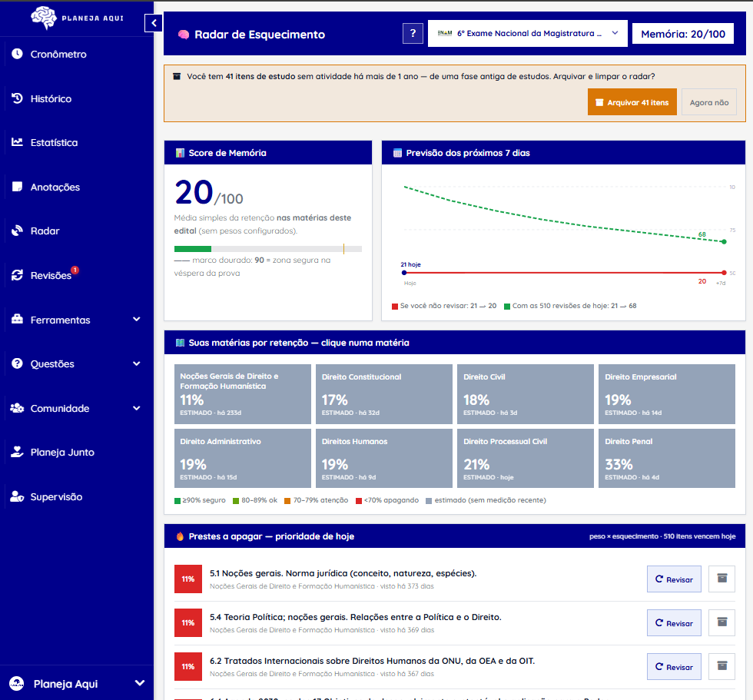Select the Supervisão menu item
This screenshot has height=700, width=753.
point(77,496)
